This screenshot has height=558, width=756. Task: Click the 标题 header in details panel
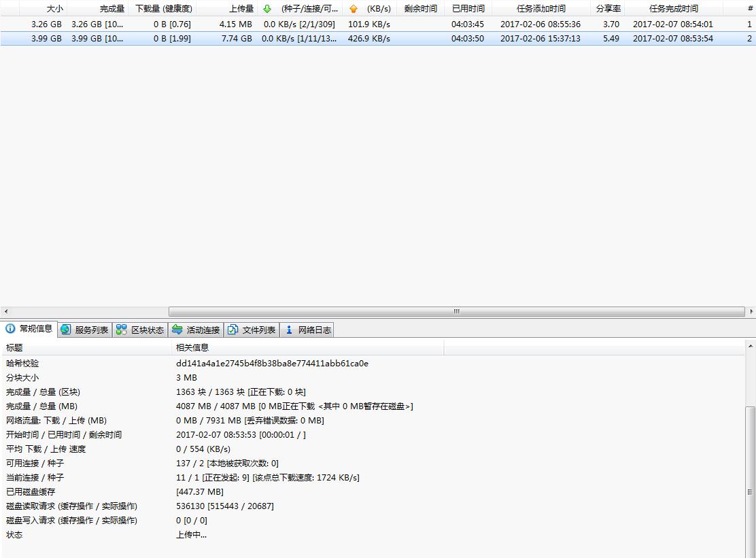15,347
